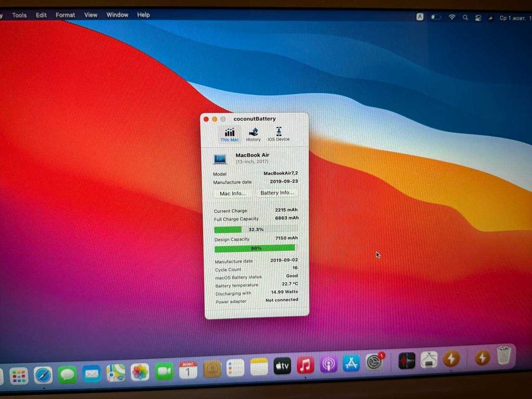Open the View menu

[x=91, y=15]
